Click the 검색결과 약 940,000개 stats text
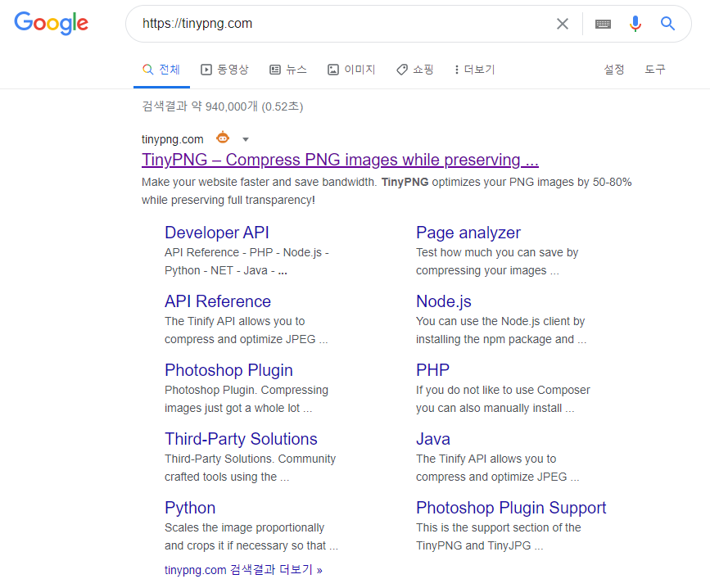710x588 pixels. (222, 106)
